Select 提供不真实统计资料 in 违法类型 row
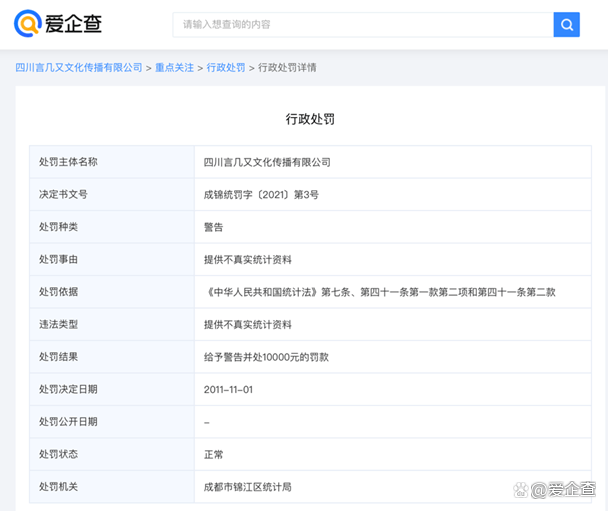 pyautogui.click(x=248, y=325)
